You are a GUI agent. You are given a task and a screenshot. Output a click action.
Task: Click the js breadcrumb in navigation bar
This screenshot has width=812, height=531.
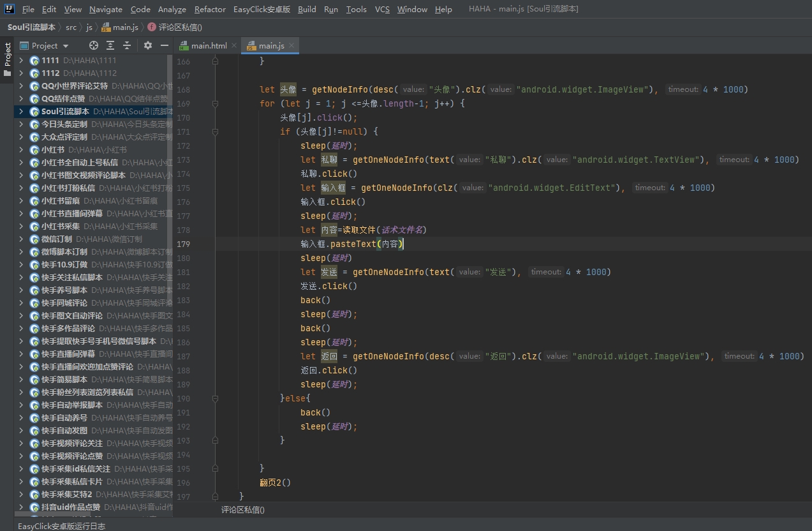tap(89, 27)
